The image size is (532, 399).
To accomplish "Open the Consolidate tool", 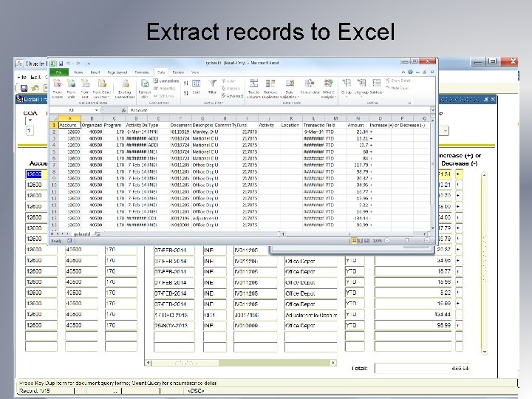I will point(310,87).
